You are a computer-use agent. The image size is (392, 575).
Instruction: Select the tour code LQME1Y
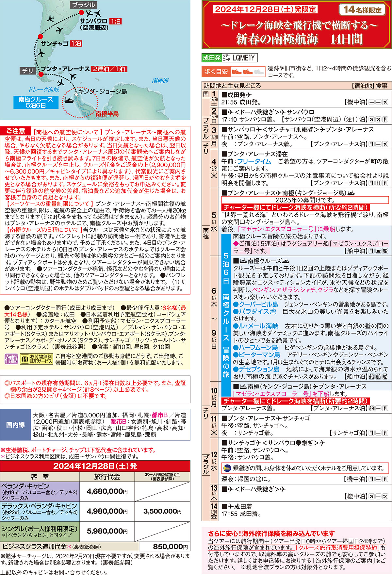pyautogui.click(x=243, y=58)
